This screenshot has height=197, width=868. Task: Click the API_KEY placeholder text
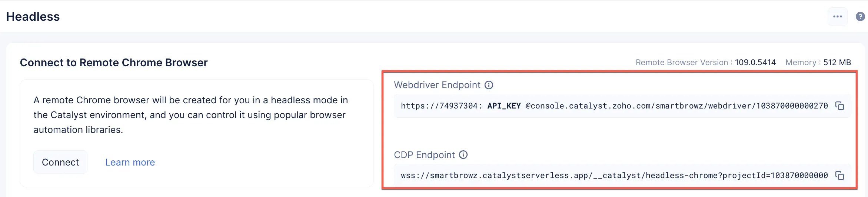tap(504, 106)
